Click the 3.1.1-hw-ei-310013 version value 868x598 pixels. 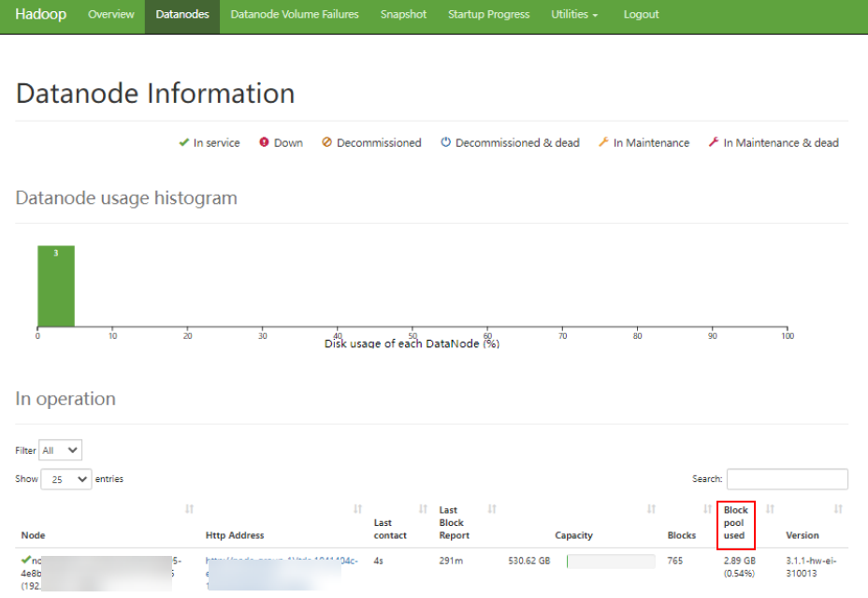811,567
